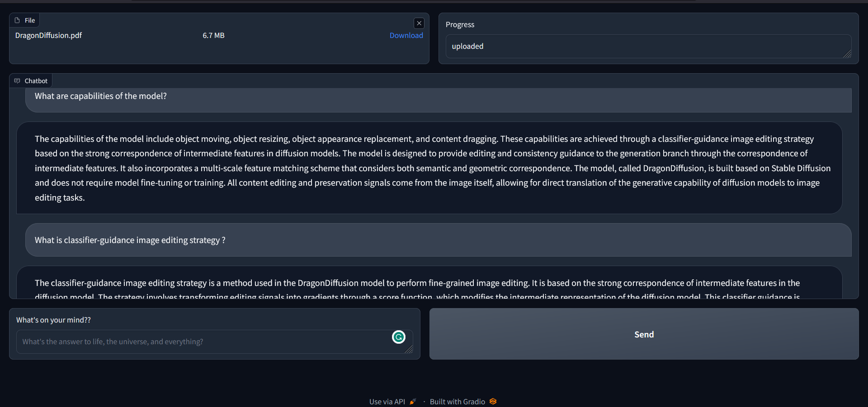This screenshot has height=407, width=868.
Task: Download the DragonDiffusion.pdf file
Action: [406, 35]
